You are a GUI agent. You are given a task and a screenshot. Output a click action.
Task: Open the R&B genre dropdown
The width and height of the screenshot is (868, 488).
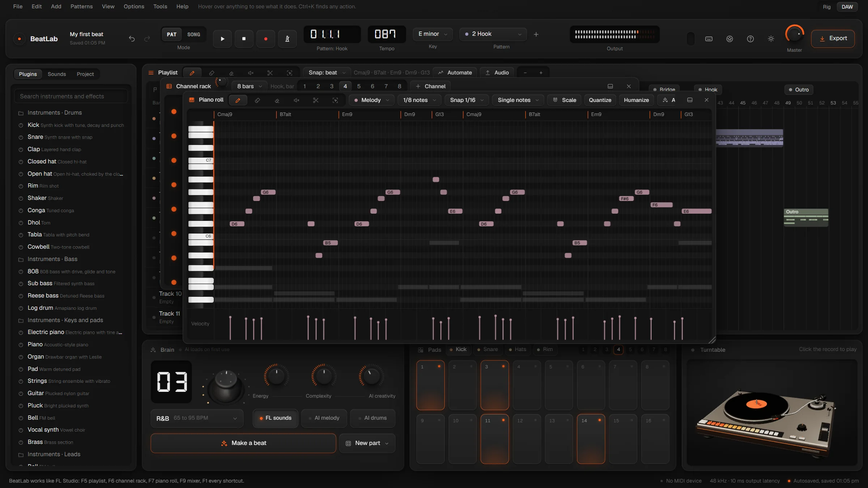click(x=197, y=418)
